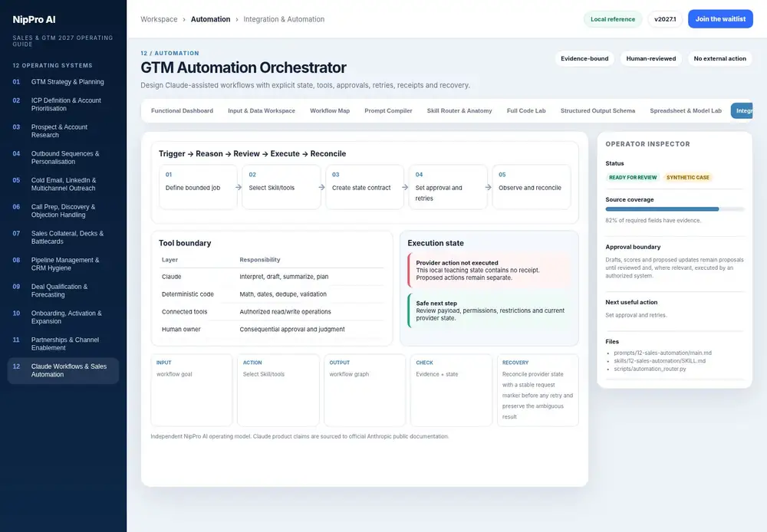The width and height of the screenshot is (767, 532).
Task: Open GTM Strategy & Planning system
Action: coord(63,82)
